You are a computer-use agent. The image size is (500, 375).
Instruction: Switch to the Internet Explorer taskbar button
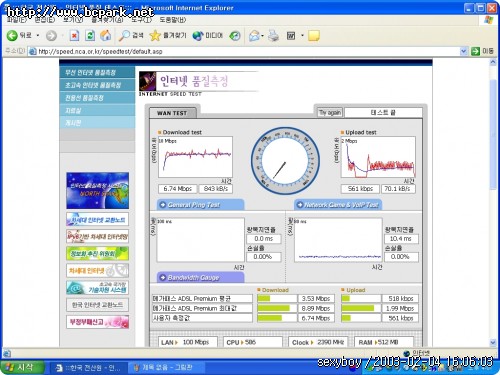[89, 368]
